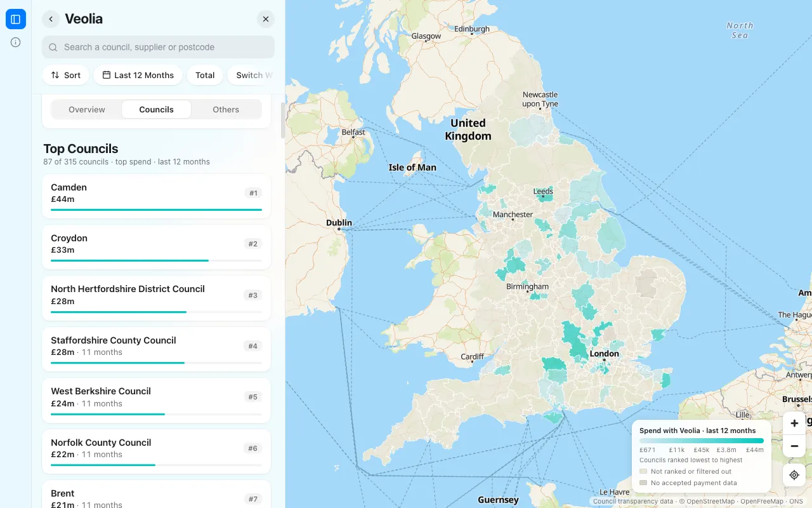Click the #2 rank badge
Viewport: 812px width, 508px height.
[x=253, y=244]
